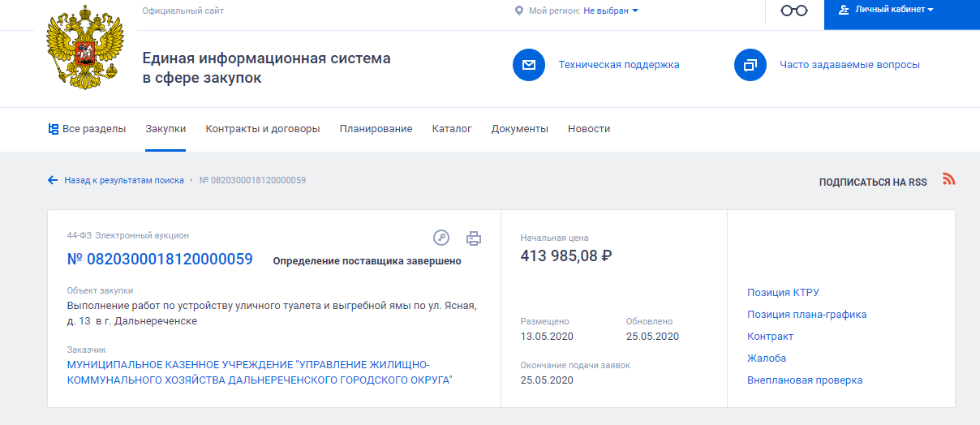Click the printer icon
This screenshot has width=980, height=425.
pos(474,238)
